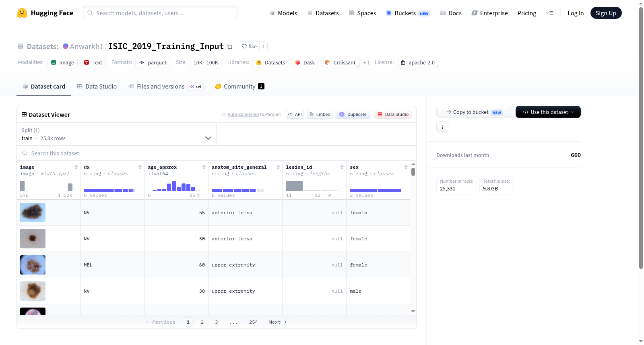Expand the navigation overflow menu icon

(549, 13)
